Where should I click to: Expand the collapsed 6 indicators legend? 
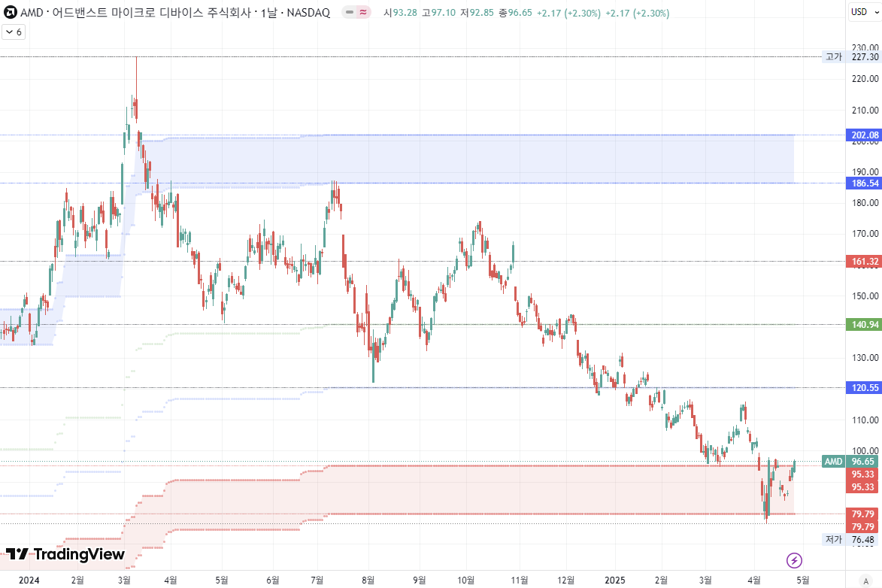(14, 32)
